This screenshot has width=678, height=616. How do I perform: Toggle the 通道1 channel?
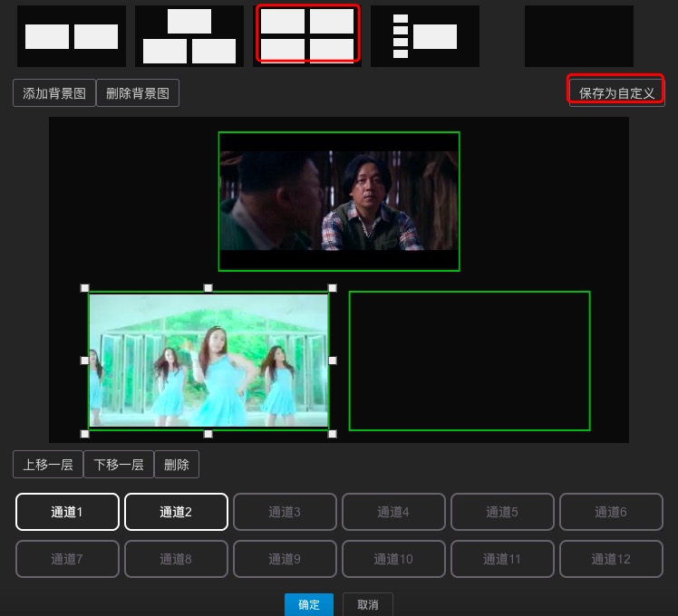[67, 512]
